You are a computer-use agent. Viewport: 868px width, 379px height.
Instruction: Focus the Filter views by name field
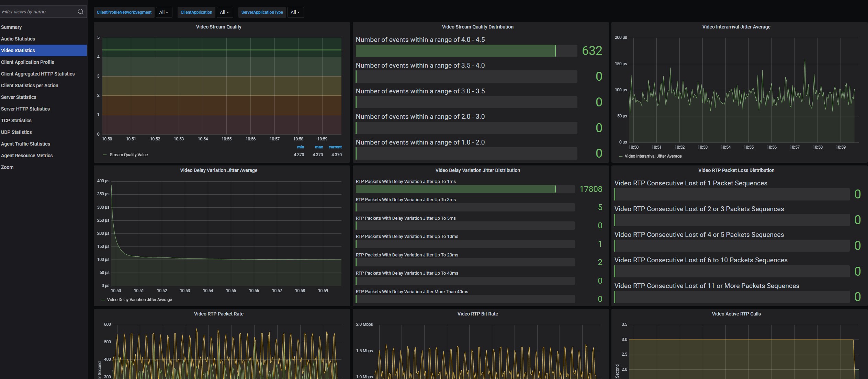(38, 12)
